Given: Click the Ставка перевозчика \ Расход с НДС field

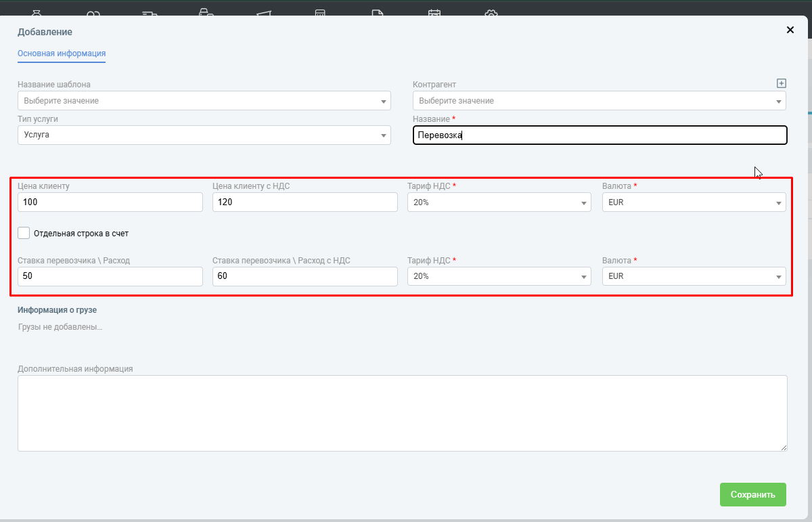Looking at the screenshot, I should click(x=304, y=276).
